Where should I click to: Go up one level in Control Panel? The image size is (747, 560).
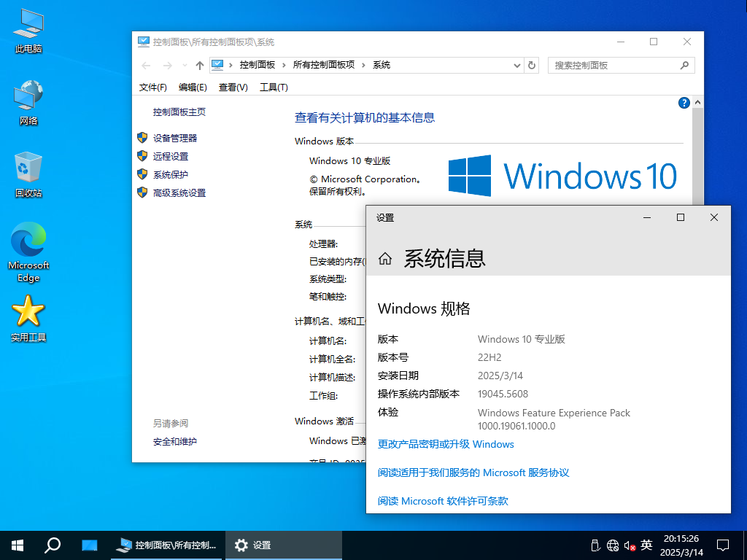200,65
